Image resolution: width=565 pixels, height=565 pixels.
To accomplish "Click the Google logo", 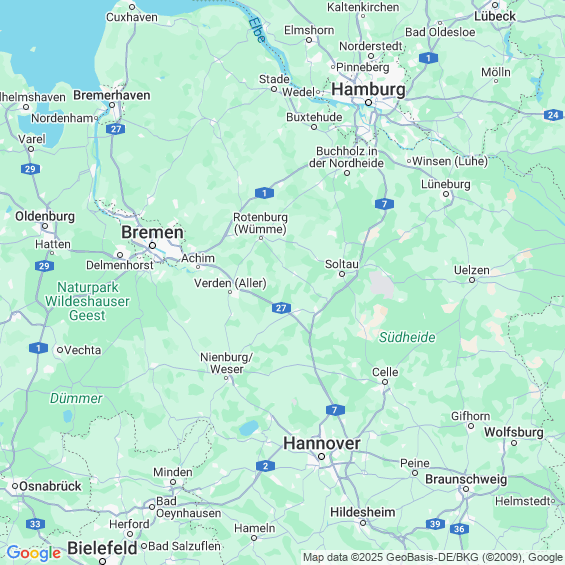I will (34, 553).
